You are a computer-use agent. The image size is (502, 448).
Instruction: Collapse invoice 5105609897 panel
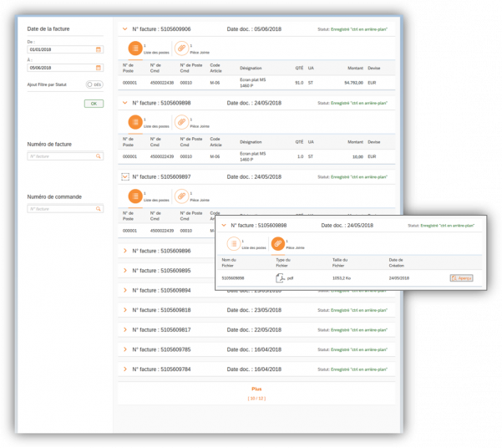click(x=125, y=177)
